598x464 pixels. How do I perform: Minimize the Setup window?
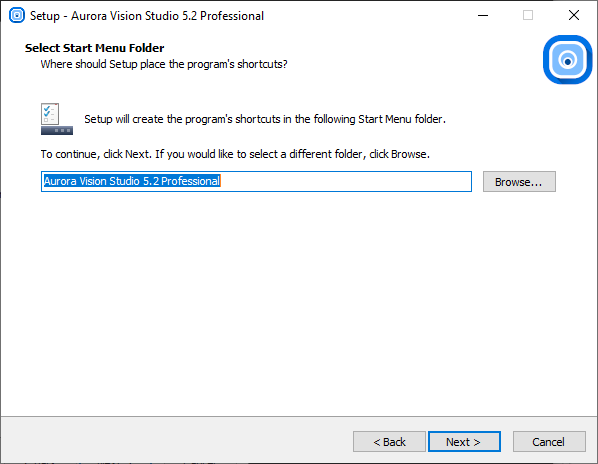click(x=483, y=16)
